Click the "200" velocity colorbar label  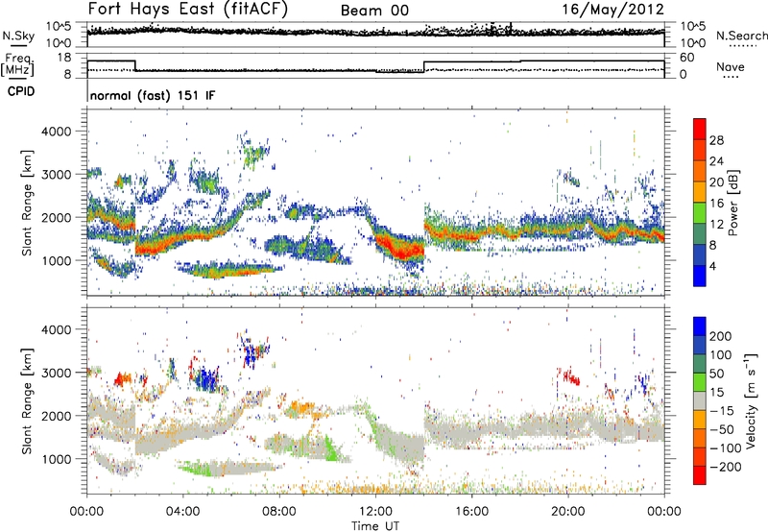721,336
